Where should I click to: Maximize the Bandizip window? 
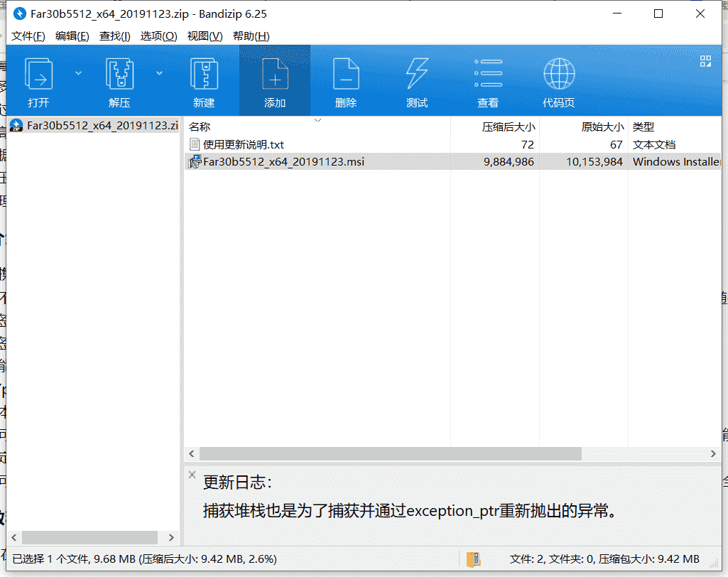coord(658,14)
